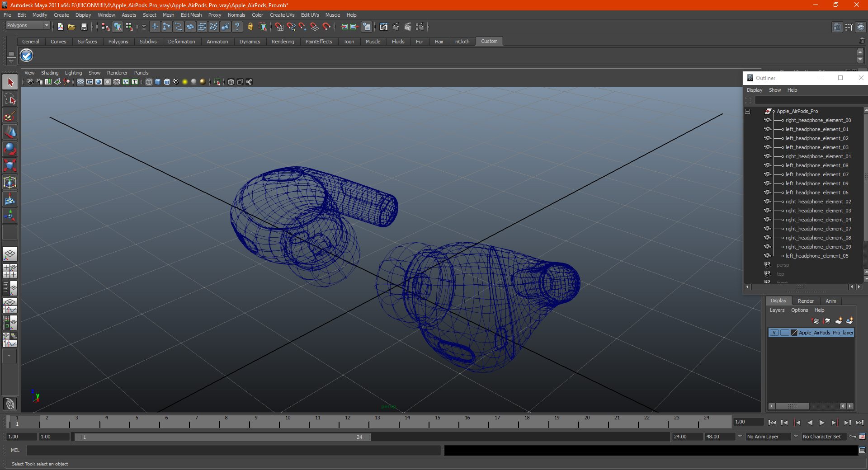Click the textured checker viewport icon
868x470 pixels.
[176, 82]
